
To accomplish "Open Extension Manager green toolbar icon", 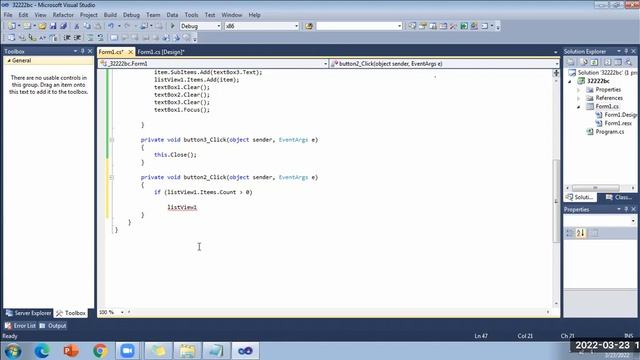I will coord(474,26).
